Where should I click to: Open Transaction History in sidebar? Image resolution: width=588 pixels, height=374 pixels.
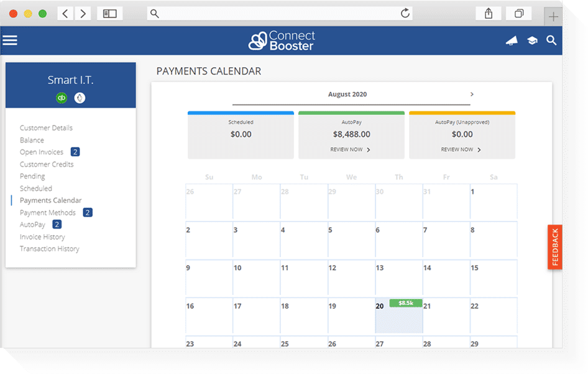click(50, 249)
